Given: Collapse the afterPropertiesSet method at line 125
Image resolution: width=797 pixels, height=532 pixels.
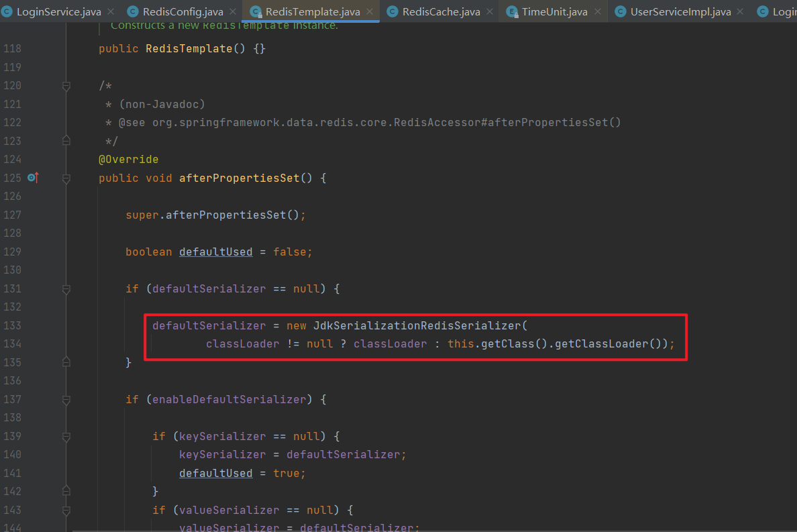Looking at the screenshot, I should click(66, 178).
